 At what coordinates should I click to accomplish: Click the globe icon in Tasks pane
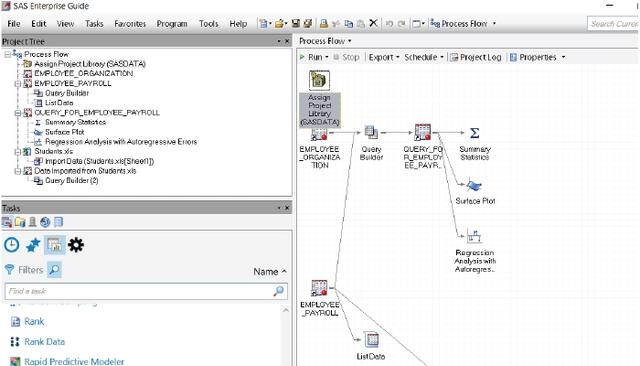coord(45,222)
